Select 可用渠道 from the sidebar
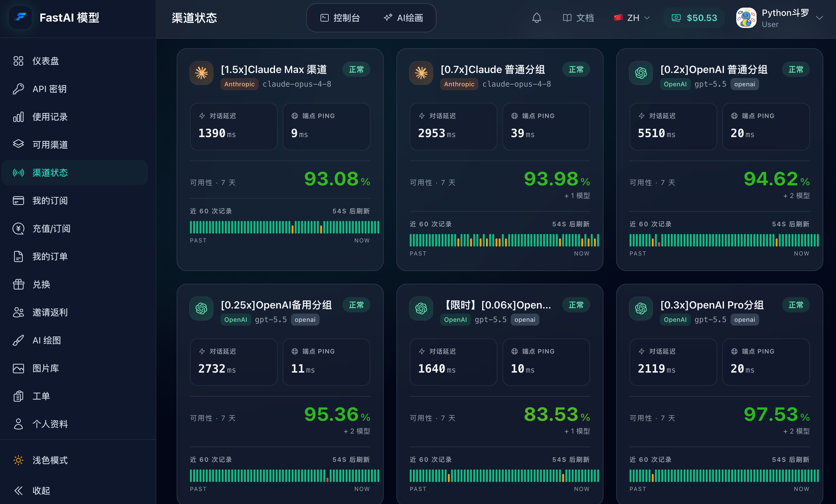Image resolution: width=836 pixels, height=504 pixels. click(x=75, y=145)
